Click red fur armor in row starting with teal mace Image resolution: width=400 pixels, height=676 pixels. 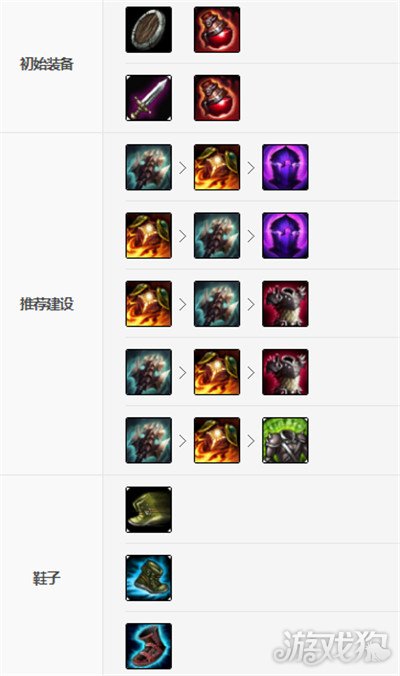pyautogui.click(x=285, y=372)
